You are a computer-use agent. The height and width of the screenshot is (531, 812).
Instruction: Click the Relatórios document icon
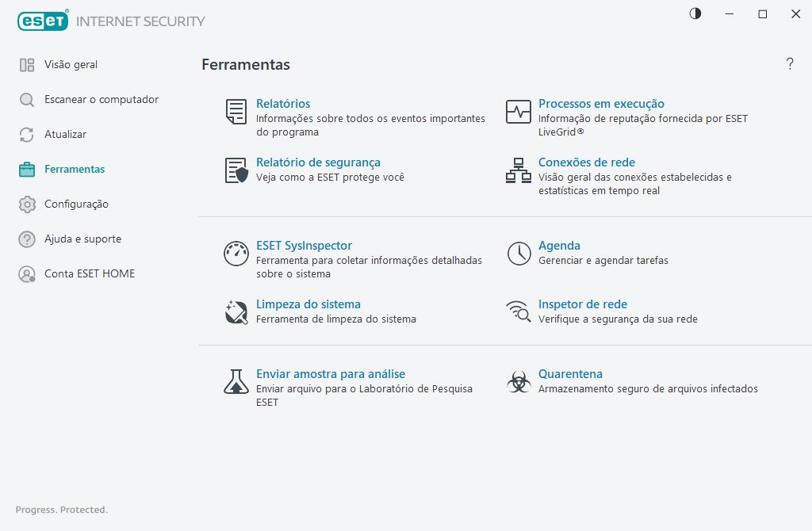coord(236,112)
